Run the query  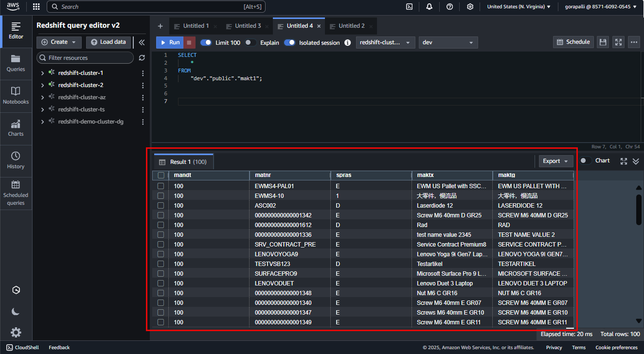click(x=170, y=42)
